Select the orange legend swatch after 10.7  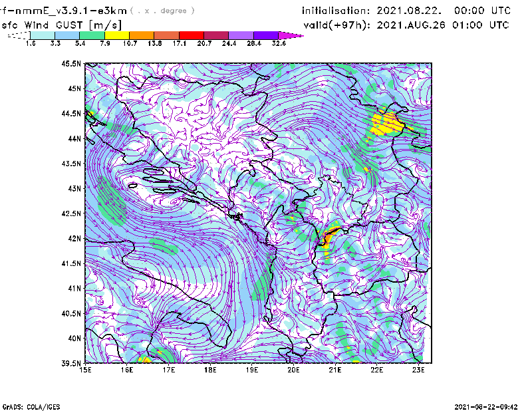[141, 35]
